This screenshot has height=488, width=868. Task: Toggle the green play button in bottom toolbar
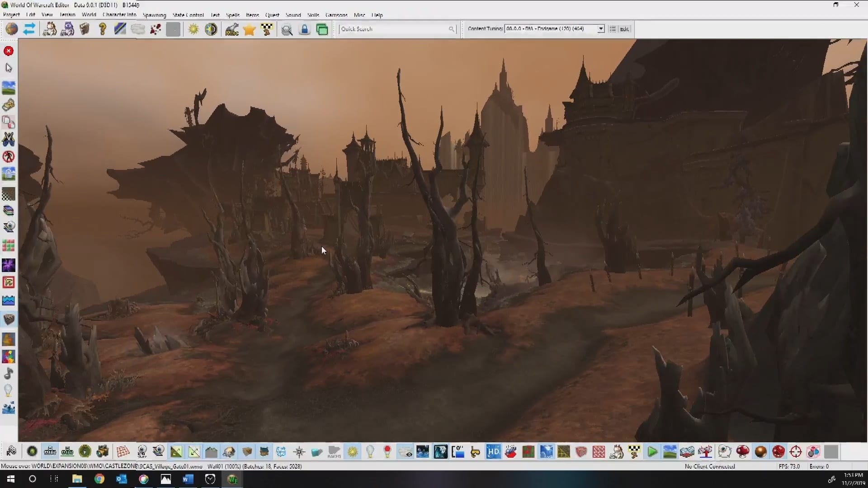point(652,451)
